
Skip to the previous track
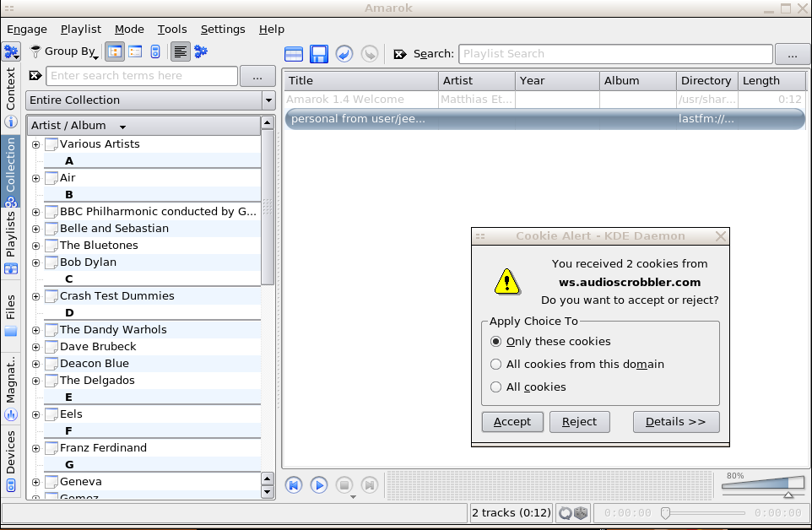click(293, 485)
